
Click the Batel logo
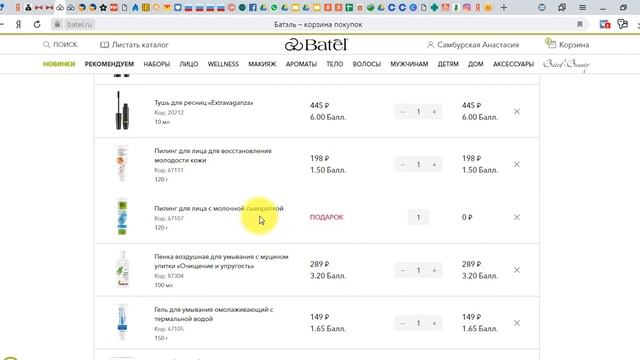[x=316, y=44]
